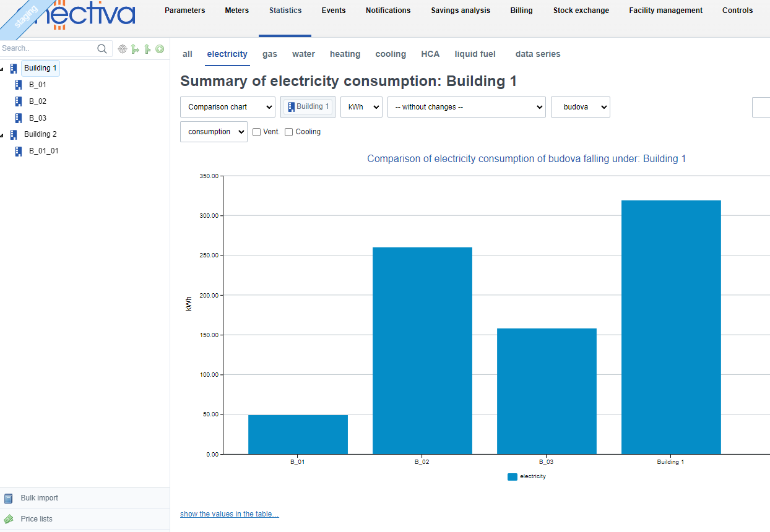770x532 pixels.
Task: Click the B_01_01 building icon
Action: pos(19,151)
